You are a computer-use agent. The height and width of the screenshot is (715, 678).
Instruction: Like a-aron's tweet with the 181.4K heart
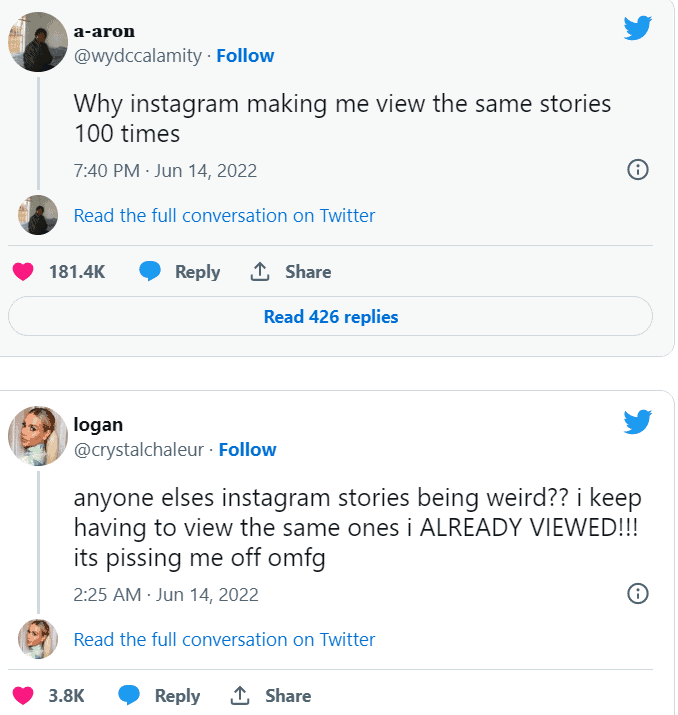point(24,271)
